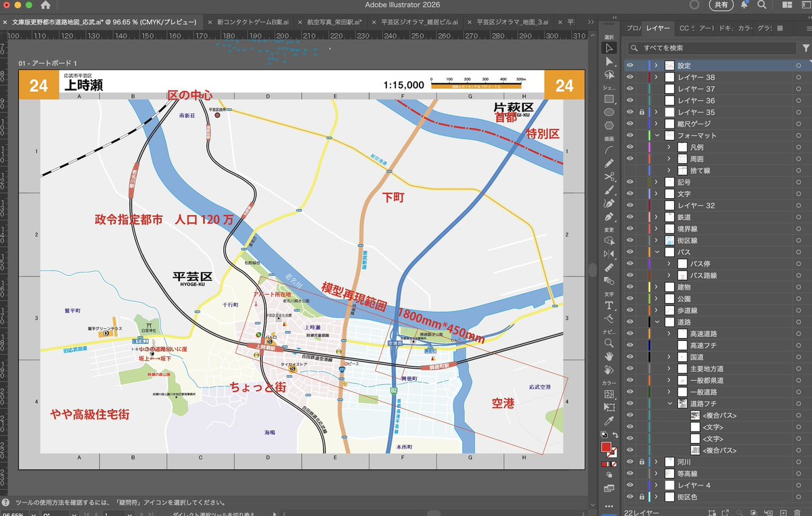
Task: Click the 共有 share button
Action: (x=723, y=5)
